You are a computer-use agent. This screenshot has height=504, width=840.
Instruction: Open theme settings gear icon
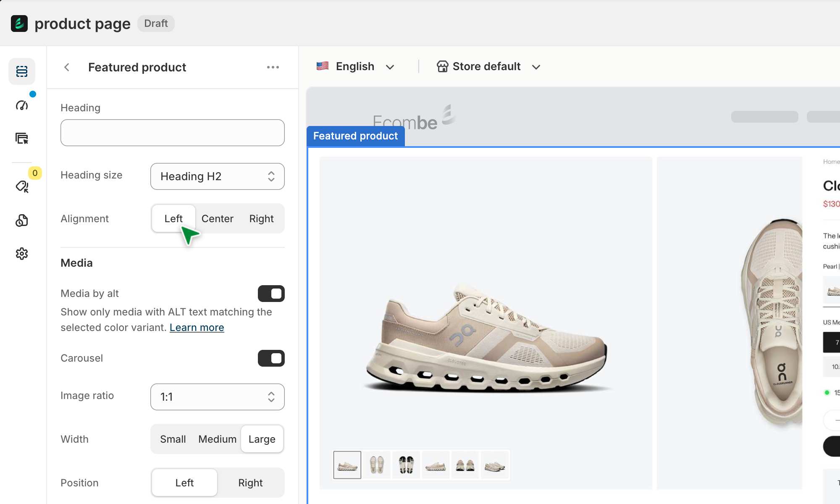[x=22, y=254]
